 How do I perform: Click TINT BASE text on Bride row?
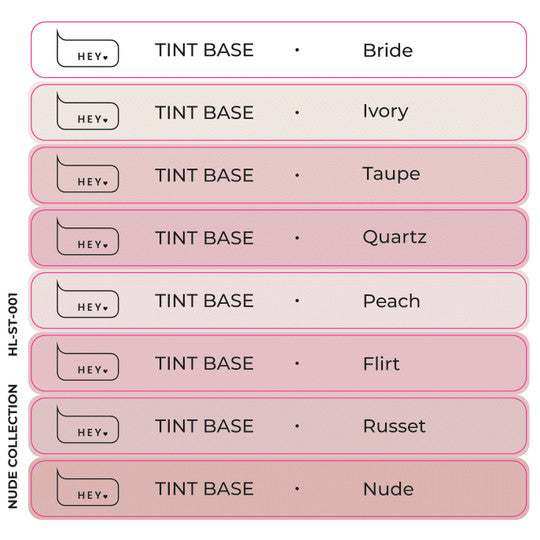click(x=205, y=50)
